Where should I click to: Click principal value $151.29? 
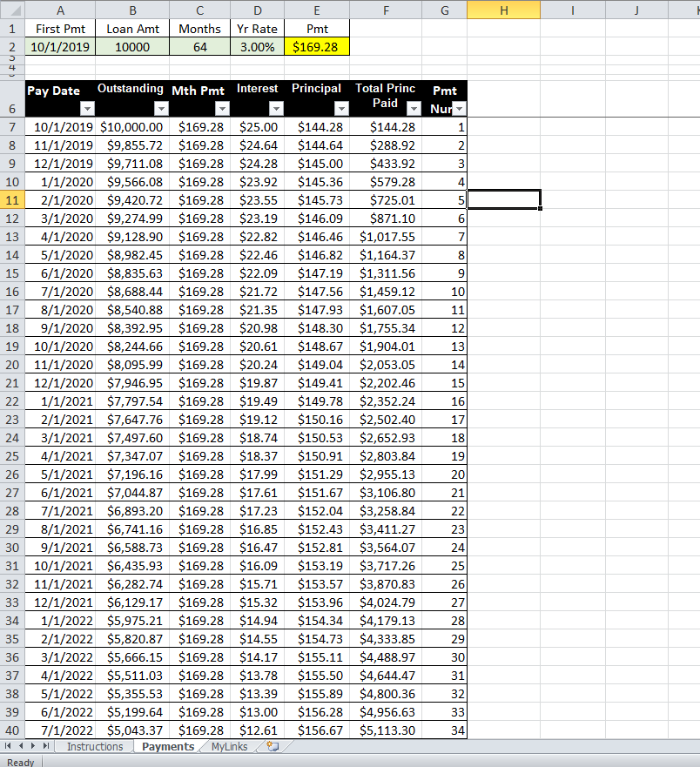(x=317, y=474)
